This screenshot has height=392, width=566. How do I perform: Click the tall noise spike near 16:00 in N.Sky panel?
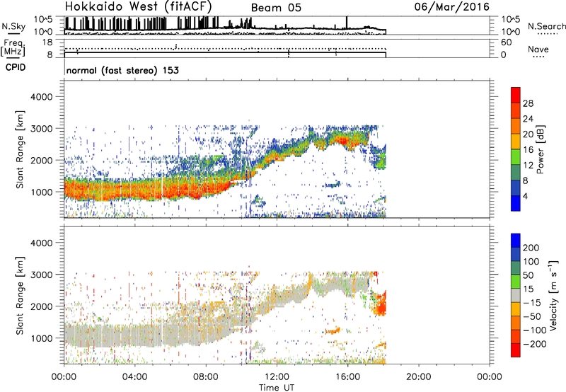click(347, 23)
